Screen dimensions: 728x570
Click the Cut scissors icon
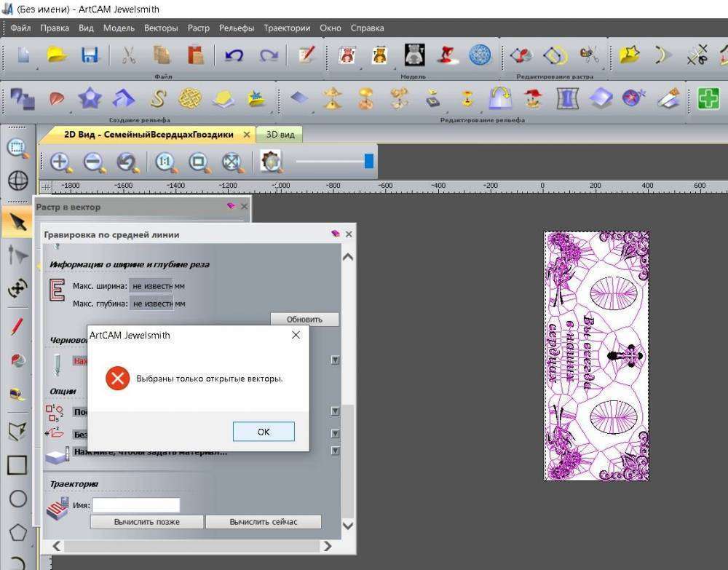(129, 55)
